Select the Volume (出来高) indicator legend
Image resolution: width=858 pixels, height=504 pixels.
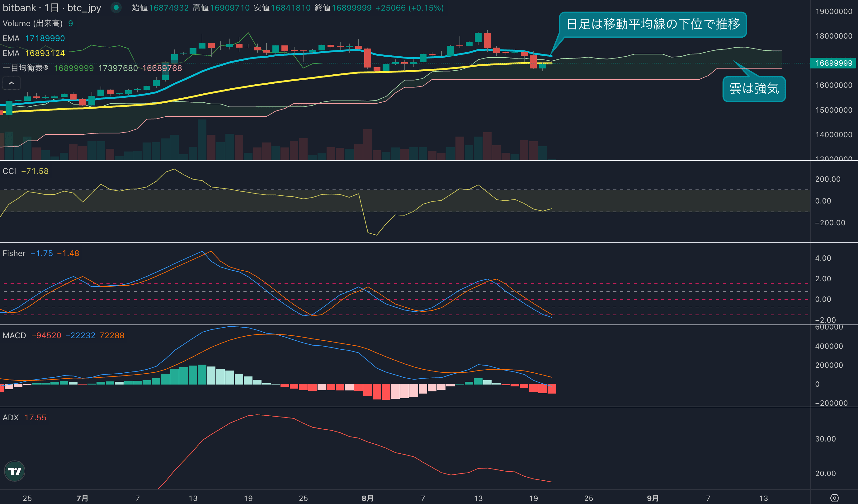(33, 23)
